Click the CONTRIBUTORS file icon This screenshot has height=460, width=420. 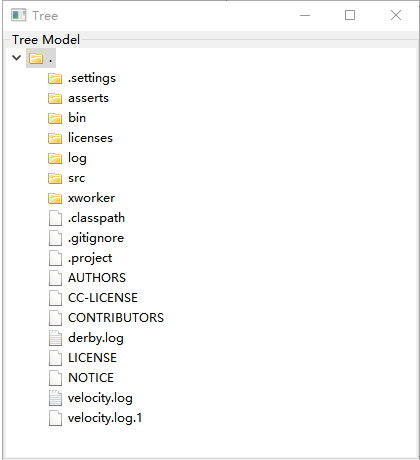click(x=55, y=318)
